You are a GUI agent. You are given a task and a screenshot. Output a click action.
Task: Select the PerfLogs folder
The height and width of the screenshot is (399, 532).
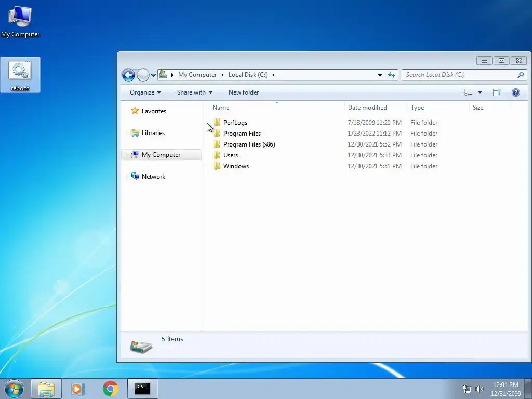(x=235, y=123)
